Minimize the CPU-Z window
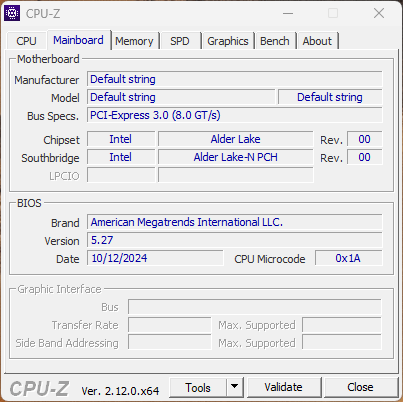Viewport: 403px width, 402px height. (x=288, y=13)
